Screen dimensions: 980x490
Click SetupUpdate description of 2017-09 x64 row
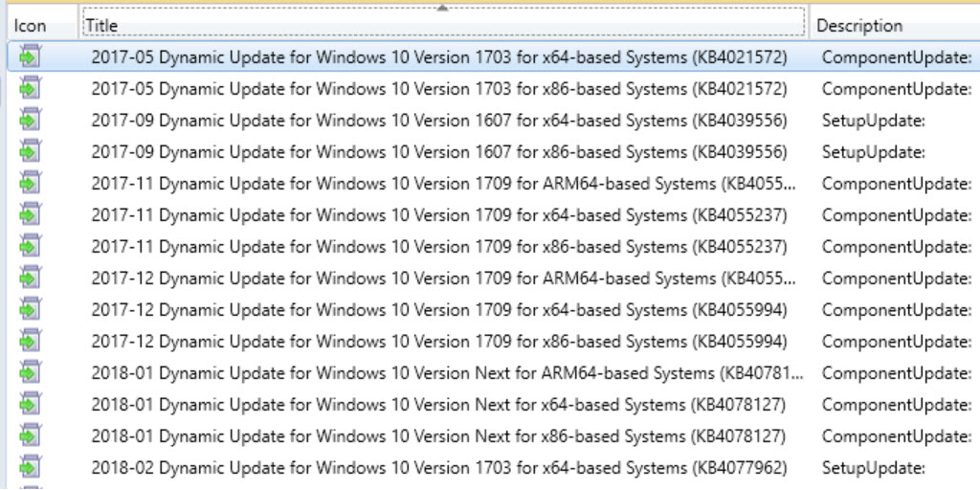[x=873, y=120]
